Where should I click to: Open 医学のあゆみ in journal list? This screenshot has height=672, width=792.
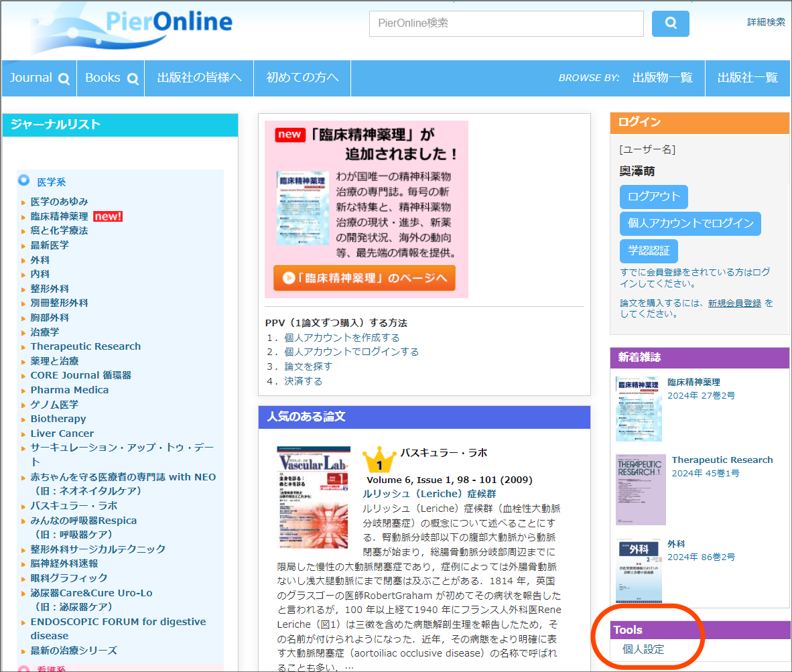coord(59,202)
